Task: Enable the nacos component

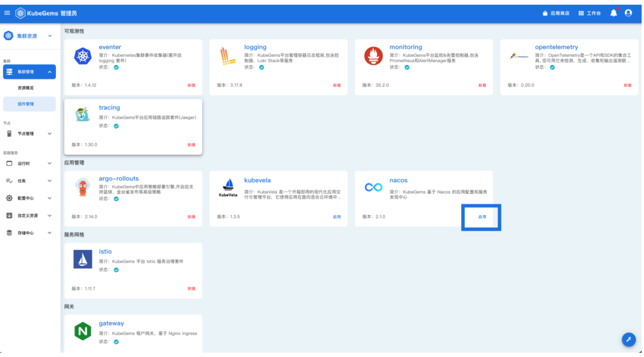Action: (482, 217)
